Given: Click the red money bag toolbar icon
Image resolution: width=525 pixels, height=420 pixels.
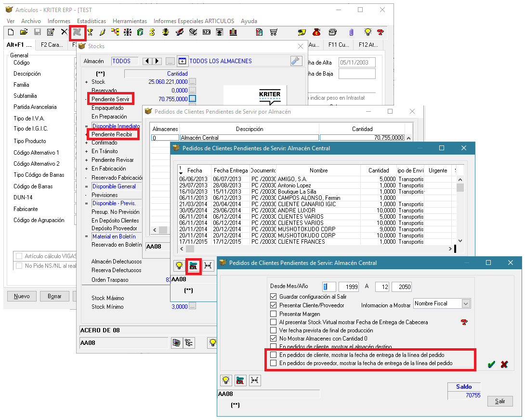Looking at the screenshot, I should pyautogui.click(x=316, y=32).
